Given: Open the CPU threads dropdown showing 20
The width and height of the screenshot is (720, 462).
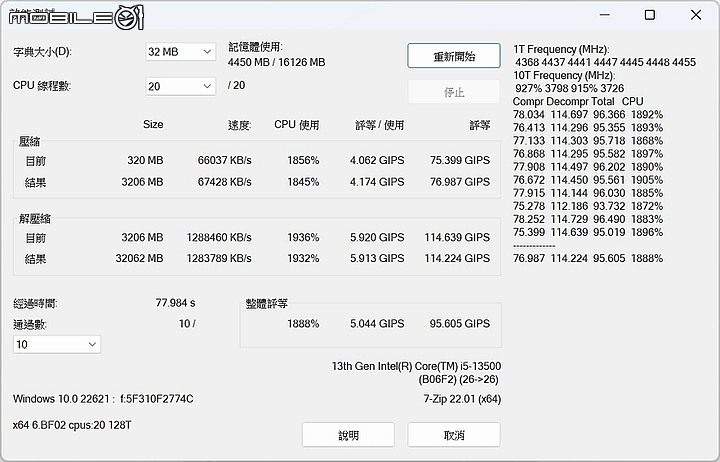Looking at the screenshot, I should coord(180,86).
